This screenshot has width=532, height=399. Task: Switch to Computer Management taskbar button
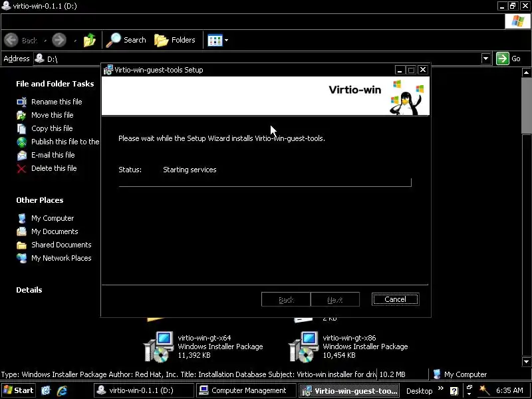tap(246, 390)
